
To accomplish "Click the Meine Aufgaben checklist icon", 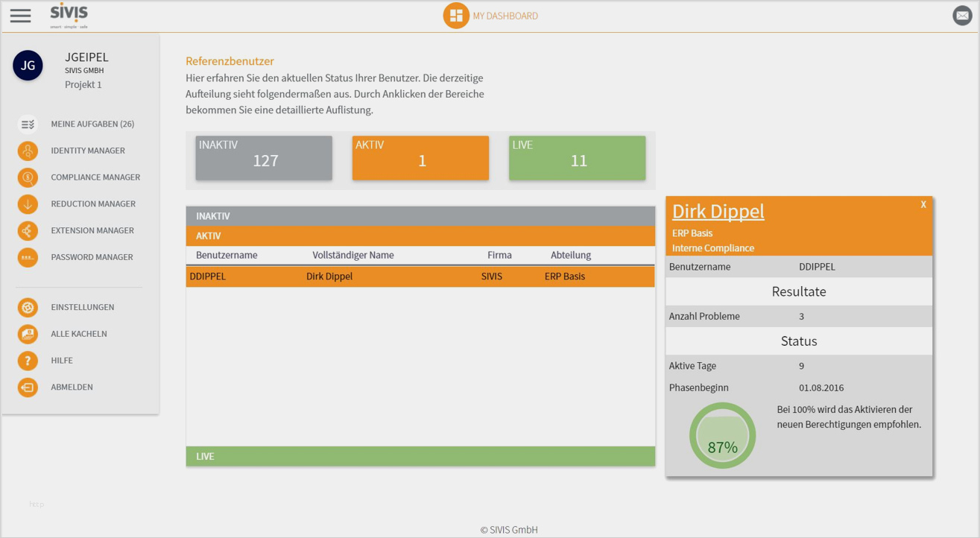I will coord(28,124).
